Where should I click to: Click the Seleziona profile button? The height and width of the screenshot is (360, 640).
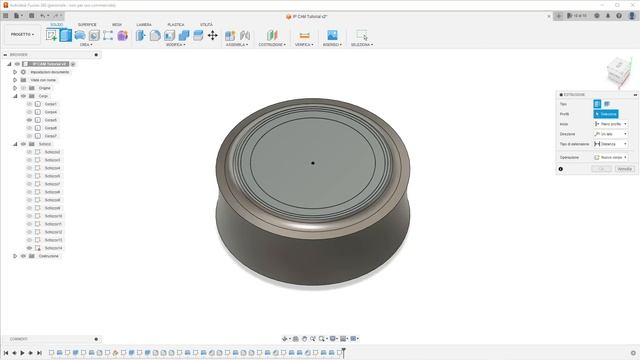pyautogui.click(x=606, y=114)
